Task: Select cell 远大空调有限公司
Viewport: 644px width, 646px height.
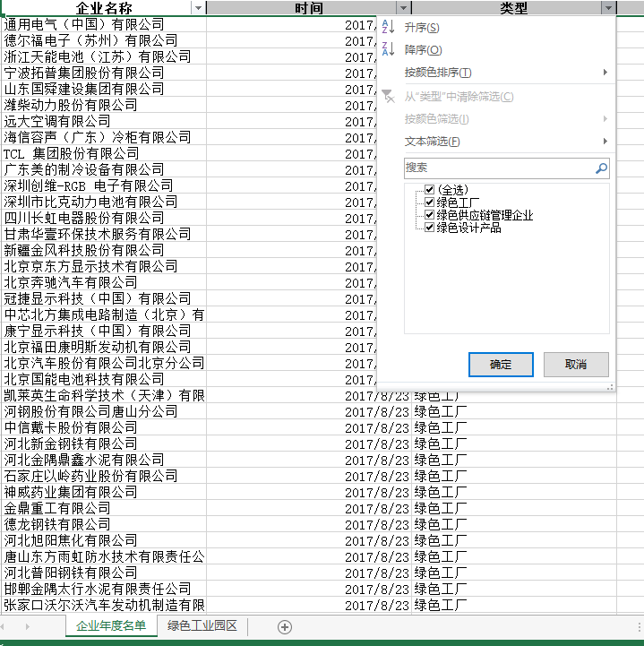Action: click(x=104, y=121)
